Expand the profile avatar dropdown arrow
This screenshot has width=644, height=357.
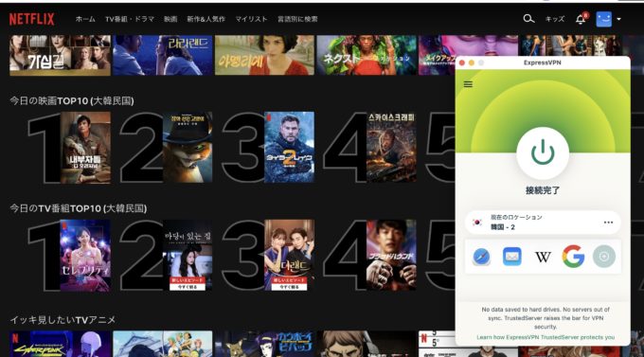pos(619,19)
